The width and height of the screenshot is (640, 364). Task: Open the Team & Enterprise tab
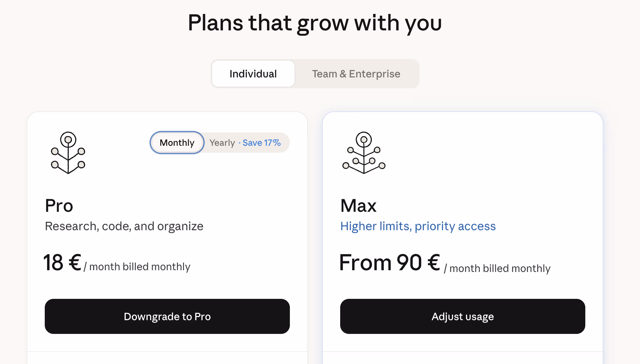coord(356,74)
